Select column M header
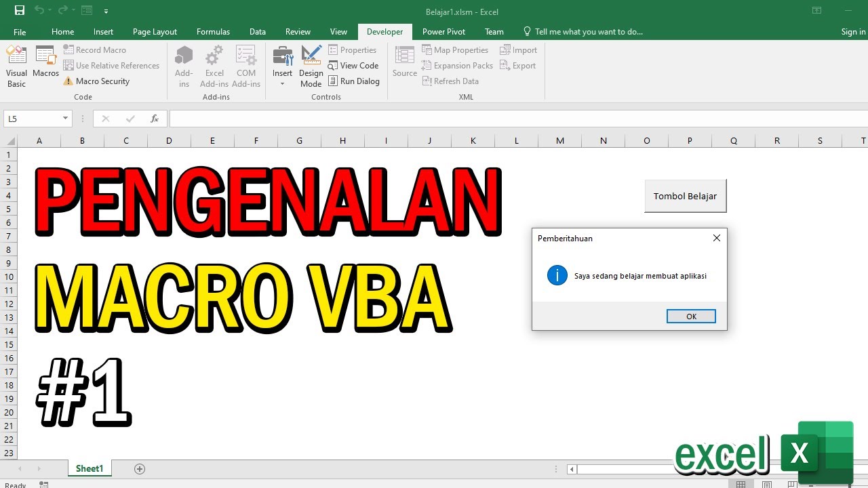Viewport: 868px width, 488px height. 560,141
